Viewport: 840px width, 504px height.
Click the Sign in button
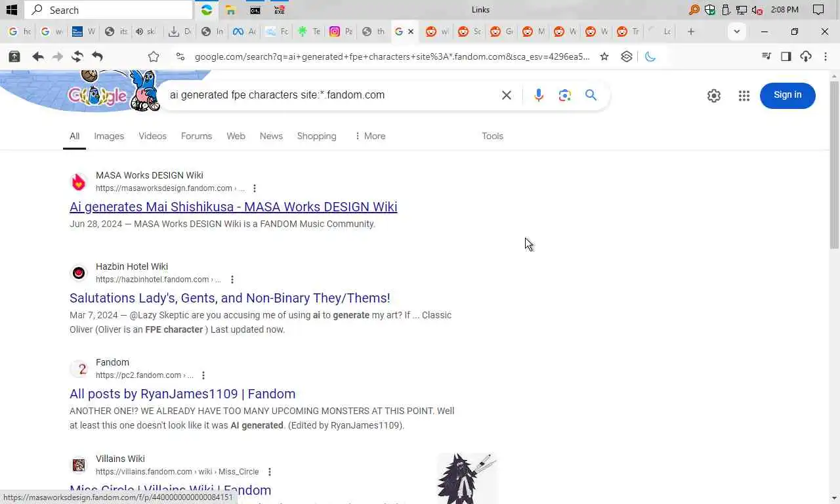(x=787, y=95)
